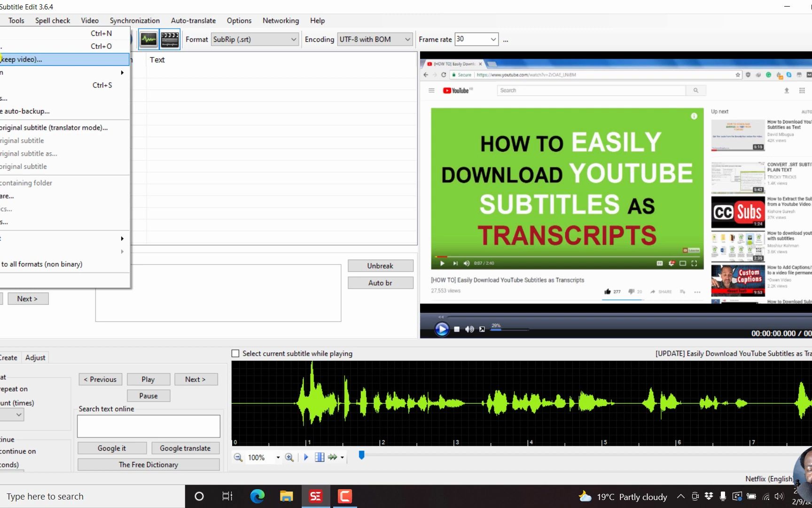Toggle fullscreen icon in the video player

click(x=482, y=329)
